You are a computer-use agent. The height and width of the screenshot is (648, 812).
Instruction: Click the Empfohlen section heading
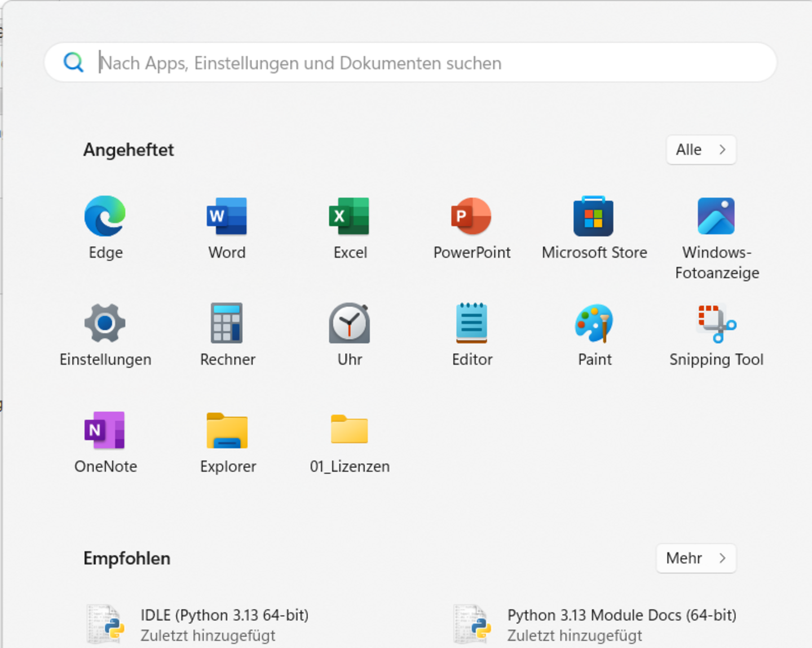[x=127, y=558]
